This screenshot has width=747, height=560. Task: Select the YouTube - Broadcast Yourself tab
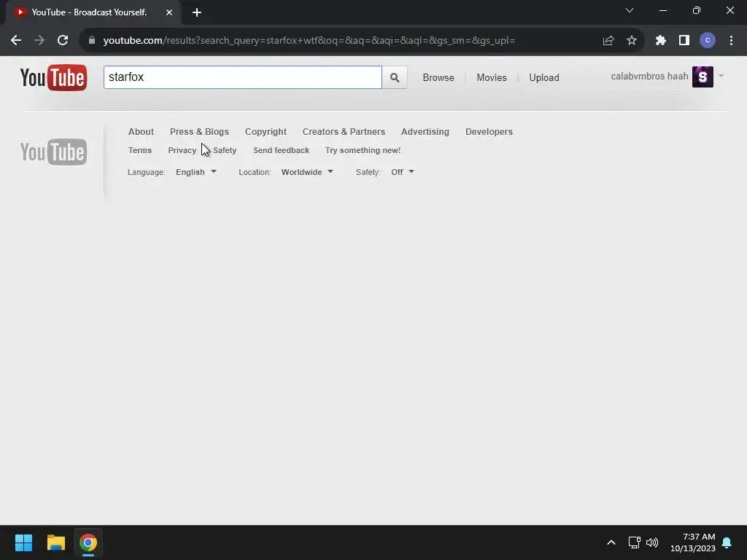[93, 12]
